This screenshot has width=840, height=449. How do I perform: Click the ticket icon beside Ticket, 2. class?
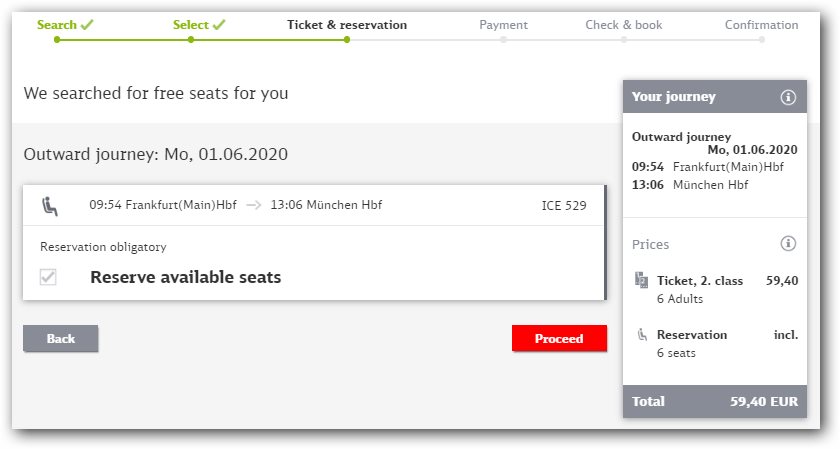641,280
